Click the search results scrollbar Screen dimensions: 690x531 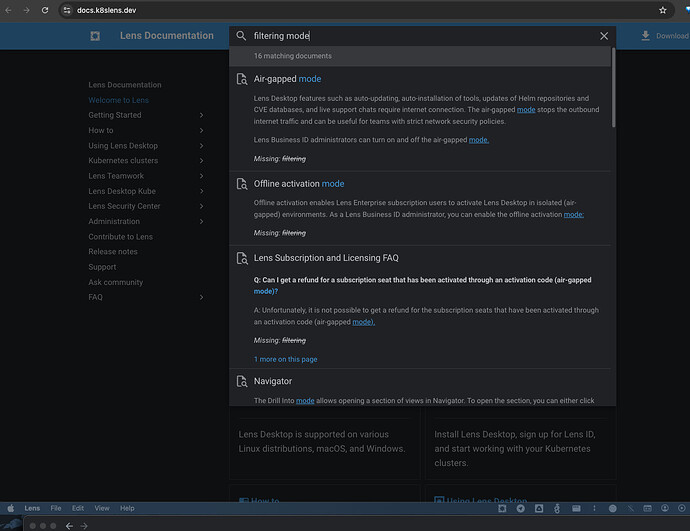(x=613, y=100)
